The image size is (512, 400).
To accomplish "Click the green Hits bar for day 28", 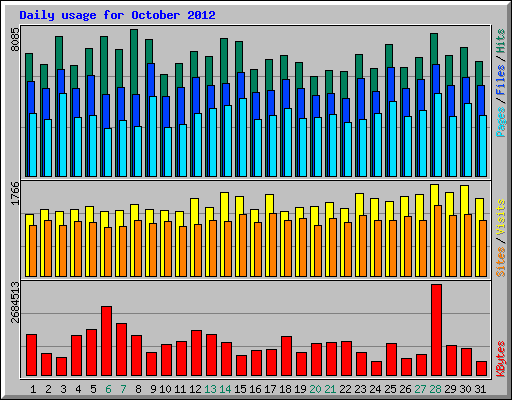I will point(434,49).
